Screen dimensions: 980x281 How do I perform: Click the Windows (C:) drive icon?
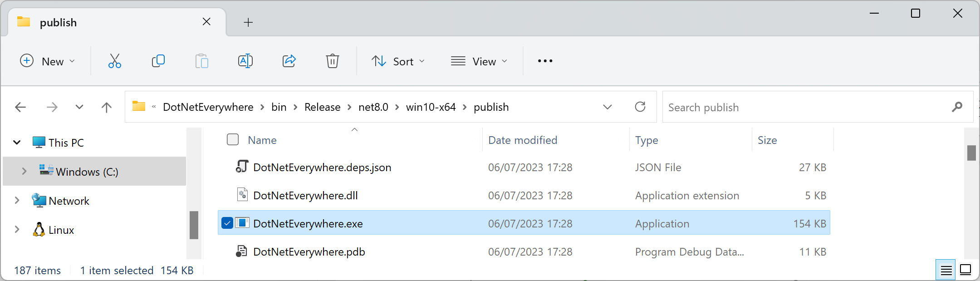click(46, 170)
